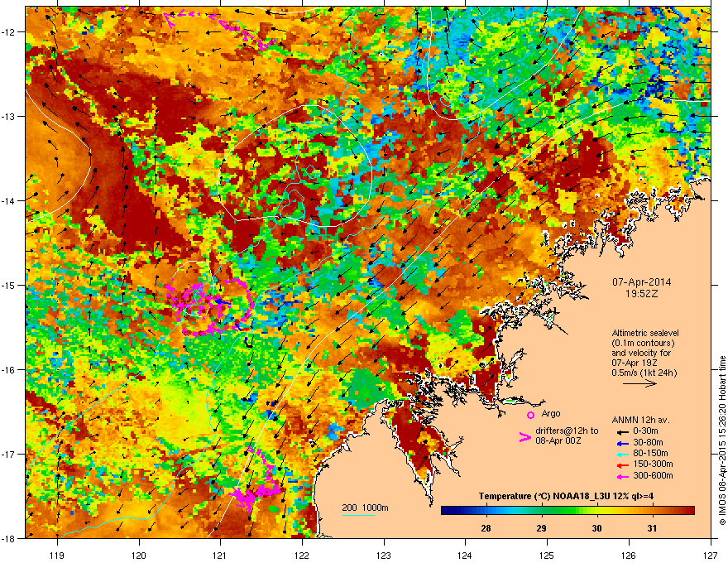Click the blue 30-80m arrow legend symbol
This screenshot has height=563, width=728.
click(623, 443)
